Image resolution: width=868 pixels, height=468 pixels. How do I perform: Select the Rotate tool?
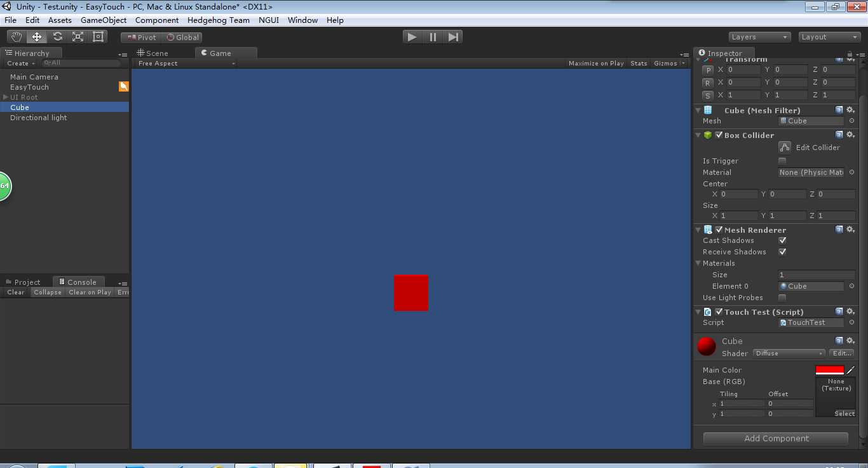point(57,37)
